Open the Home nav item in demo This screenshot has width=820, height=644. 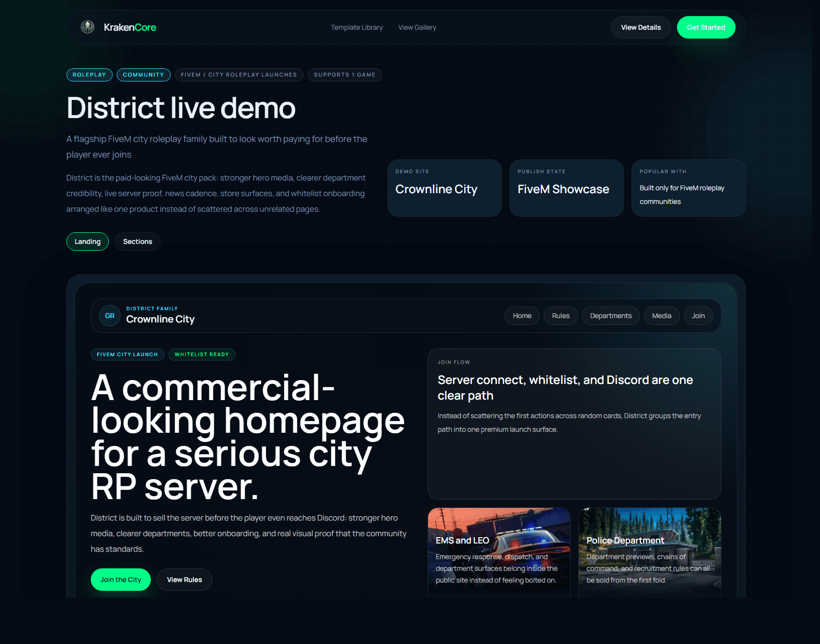(522, 316)
